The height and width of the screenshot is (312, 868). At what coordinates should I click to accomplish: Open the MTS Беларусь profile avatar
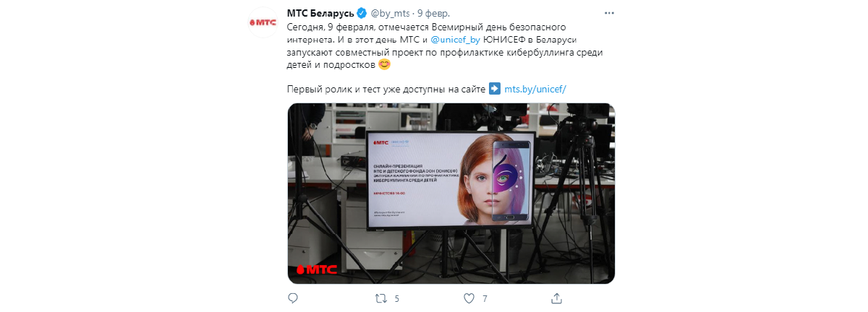(263, 23)
